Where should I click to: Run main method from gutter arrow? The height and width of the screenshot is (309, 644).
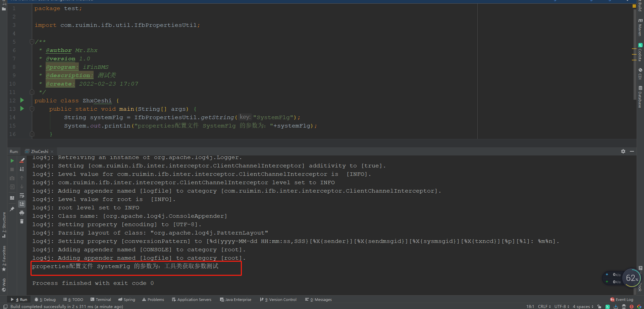click(22, 108)
